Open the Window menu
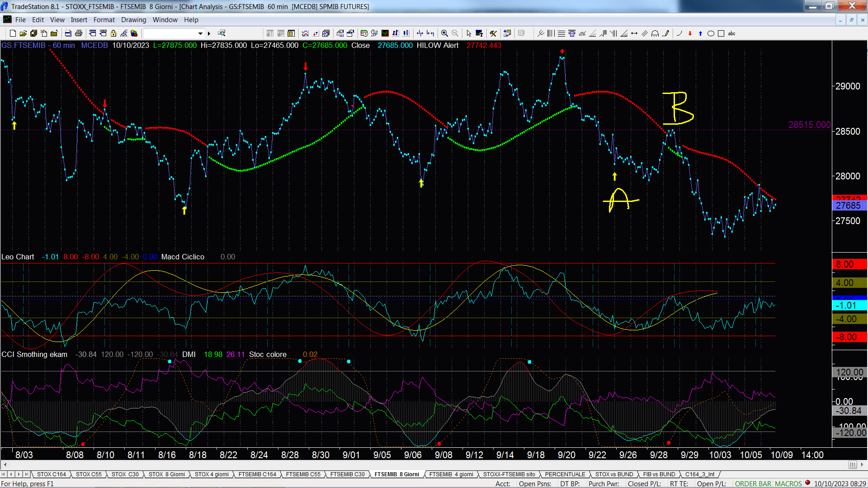The image size is (868, 488). (165, 20)
